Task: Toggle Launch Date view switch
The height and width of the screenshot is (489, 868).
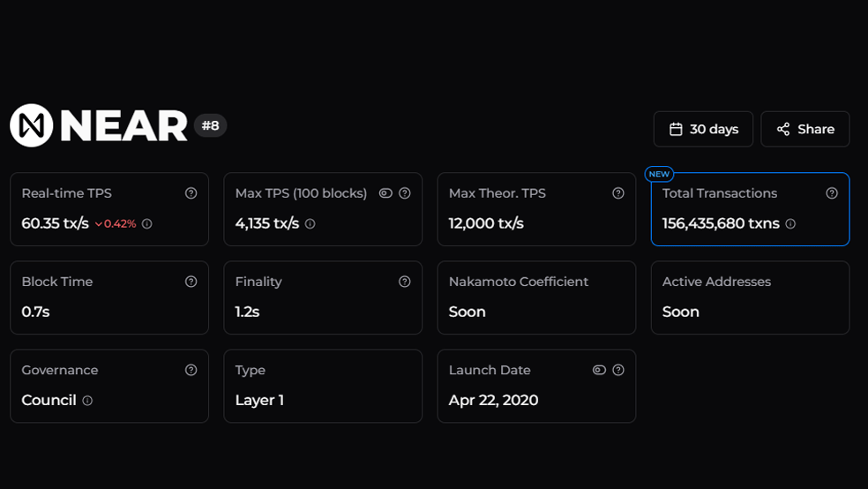Action: pos(600,370)
